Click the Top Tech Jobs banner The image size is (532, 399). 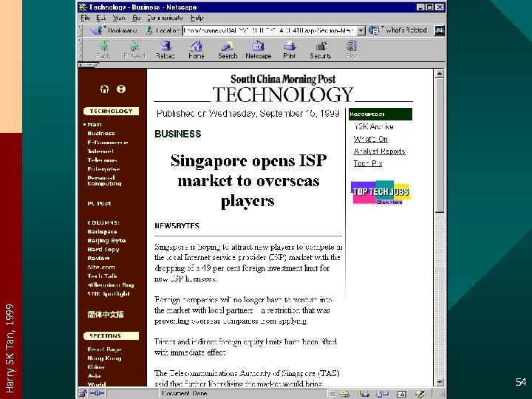point(381,192)
